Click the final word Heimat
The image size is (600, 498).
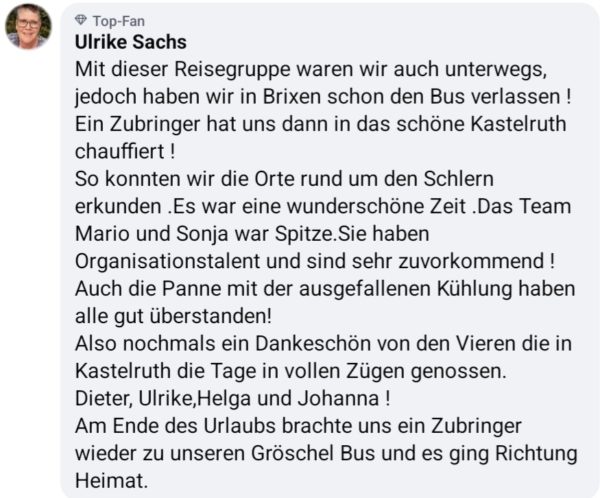(110, 478)
